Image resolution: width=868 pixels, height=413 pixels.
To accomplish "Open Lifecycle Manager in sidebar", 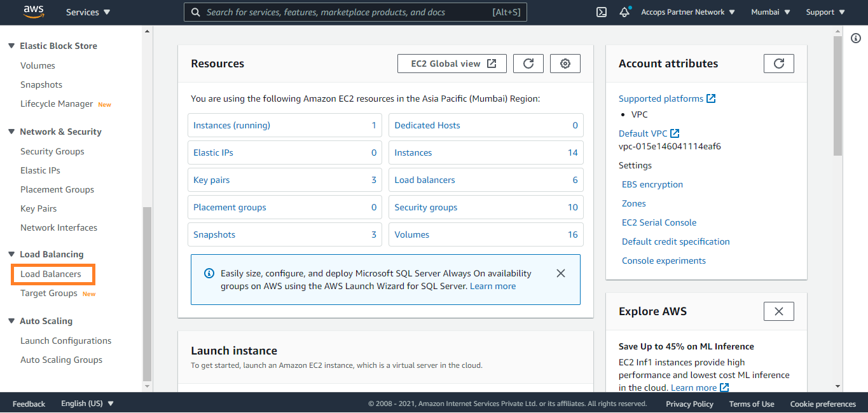I will coord(57,104).
